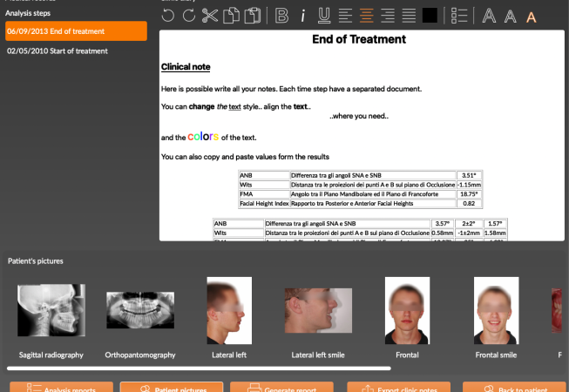Click the Analysis steps heading

[x=28, y=13]
